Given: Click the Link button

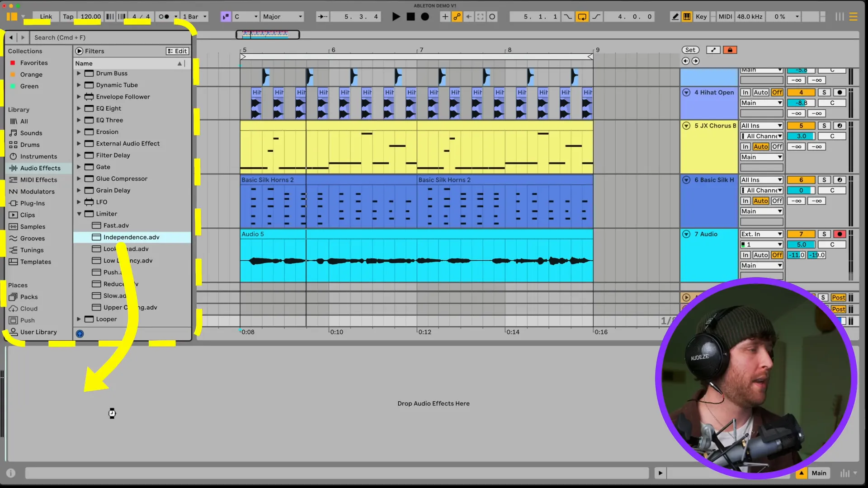Looking at the screenshot, I should [46, 17].
